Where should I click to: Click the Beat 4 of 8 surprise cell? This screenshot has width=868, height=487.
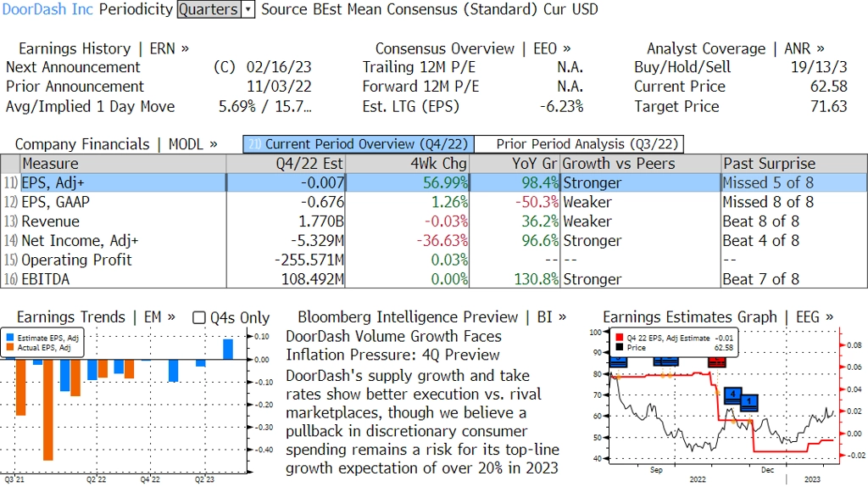click(794, 241)
